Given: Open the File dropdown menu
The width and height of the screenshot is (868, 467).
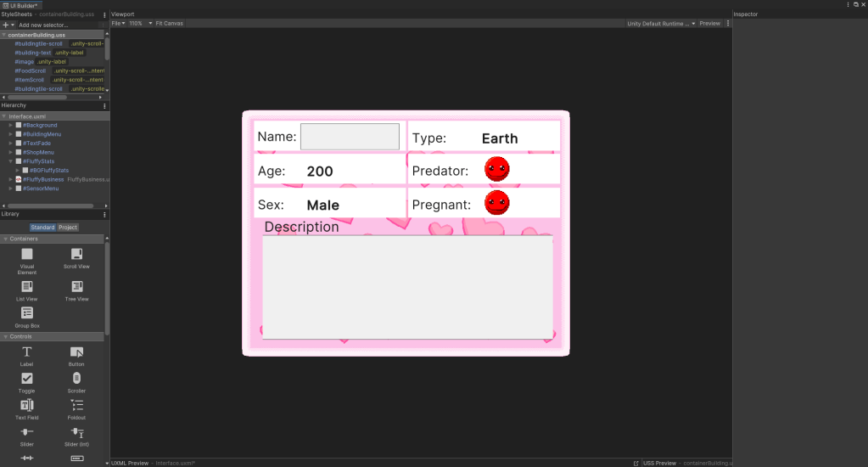Looking at the screenshot, I should click(x=118, y=23).
